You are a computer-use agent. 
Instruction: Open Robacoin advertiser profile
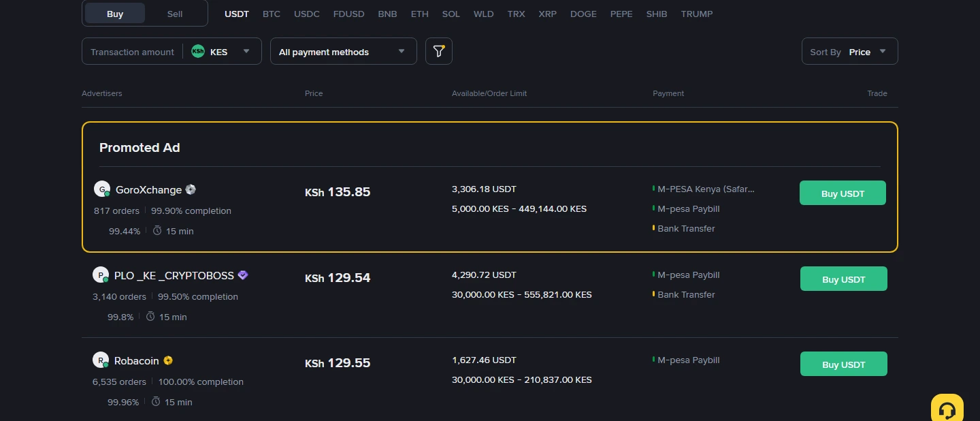pyautogui.click(x=137, y=360)
